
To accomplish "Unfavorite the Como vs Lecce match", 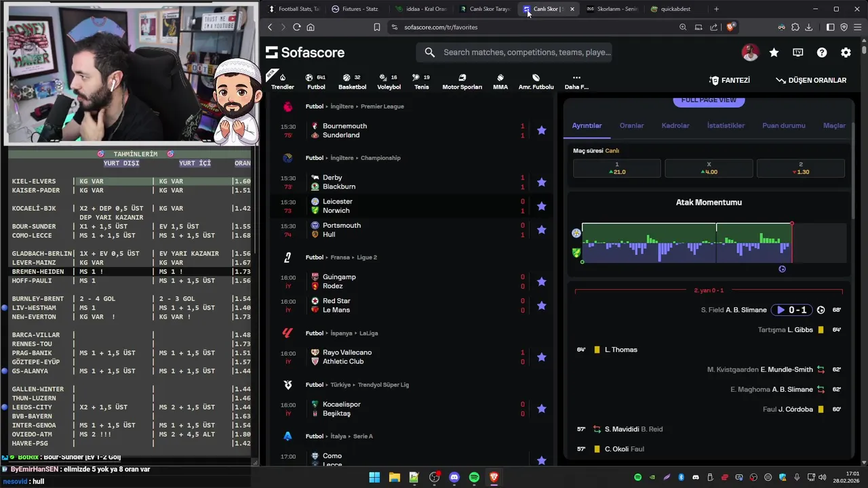I will tap(541, 460).
